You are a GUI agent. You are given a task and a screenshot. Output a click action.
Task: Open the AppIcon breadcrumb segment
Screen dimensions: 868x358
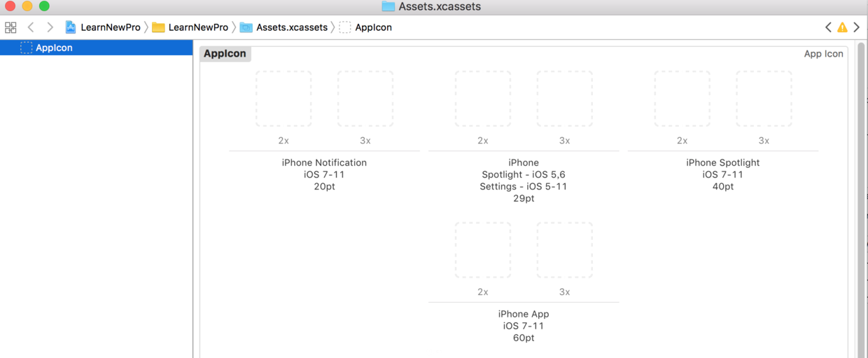coord(373,27)
